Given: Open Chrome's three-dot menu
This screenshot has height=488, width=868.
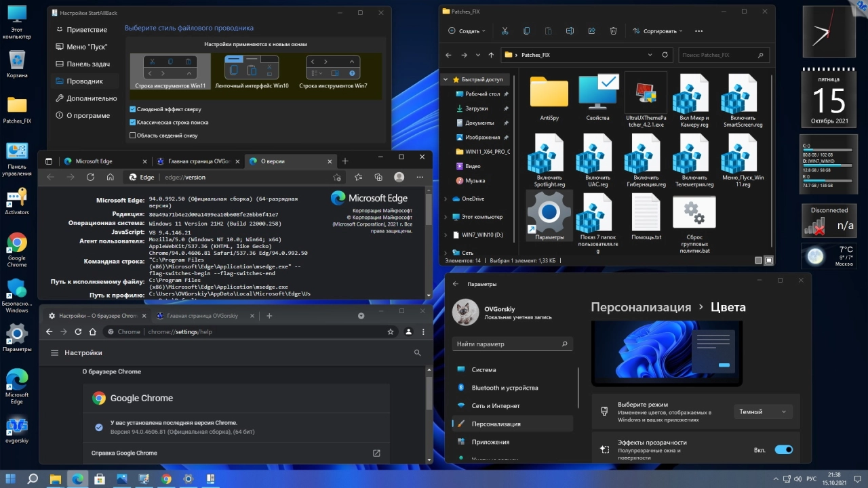Looking at the screenshot, I should click(x=425, y=332).
